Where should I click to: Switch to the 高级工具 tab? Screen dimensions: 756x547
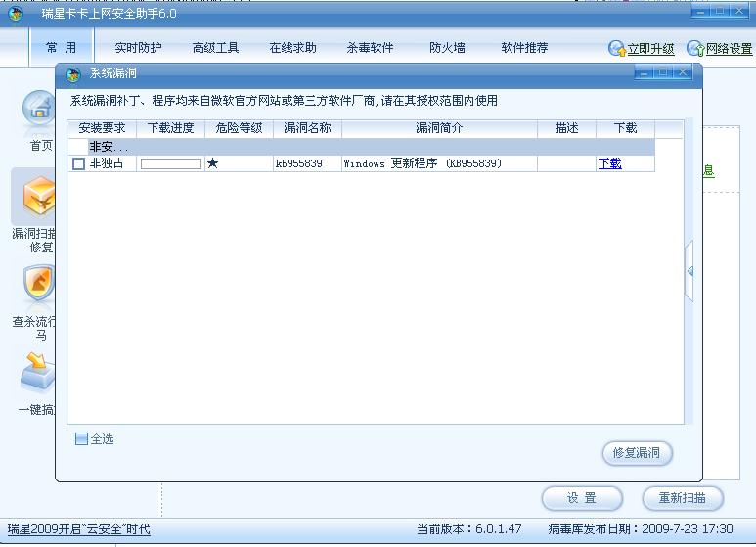(215, 47)
